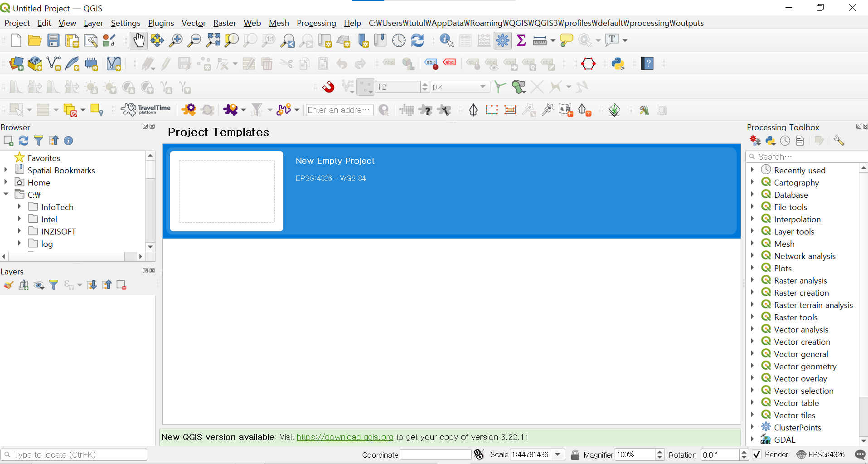Increase the Magnifier value with the up arrow

pos(660,452)
